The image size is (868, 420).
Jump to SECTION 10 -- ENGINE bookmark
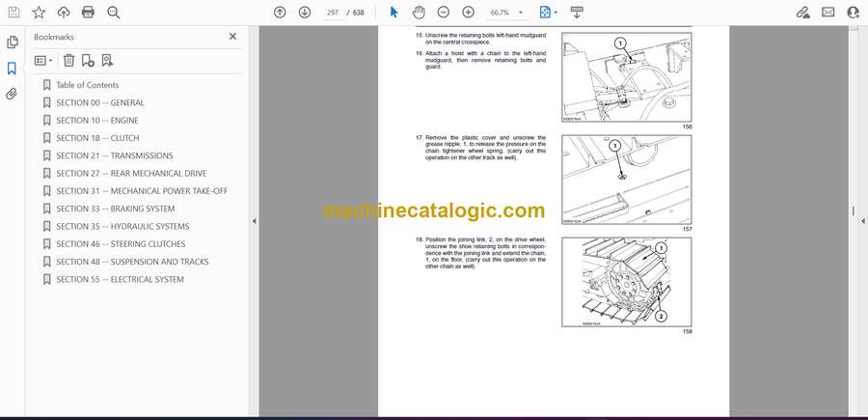click(97, 121)
